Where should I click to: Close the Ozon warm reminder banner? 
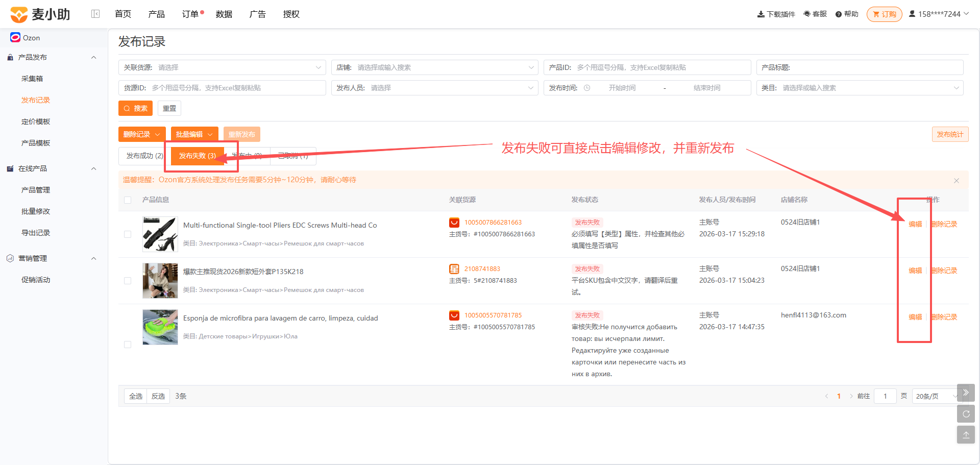(957, 180)
